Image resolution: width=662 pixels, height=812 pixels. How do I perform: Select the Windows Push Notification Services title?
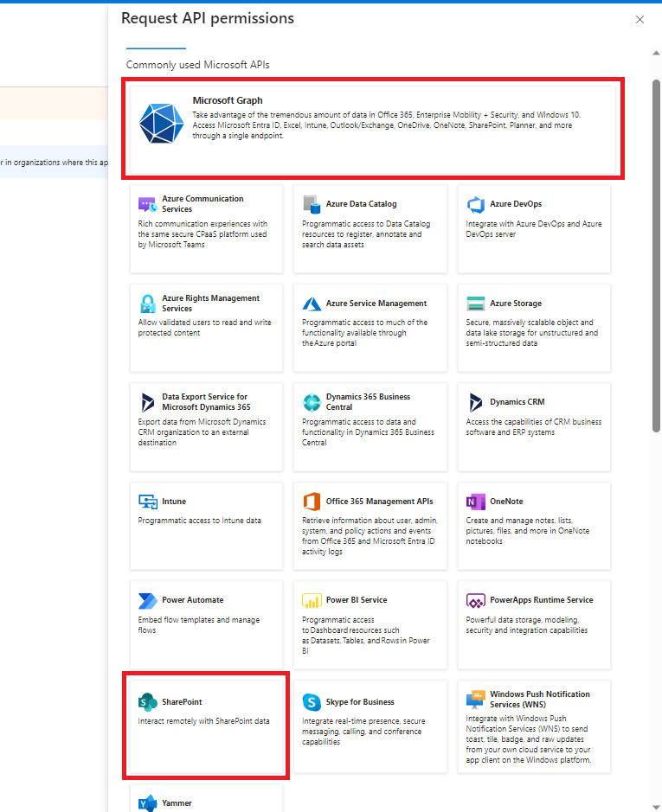click(540, 699)
